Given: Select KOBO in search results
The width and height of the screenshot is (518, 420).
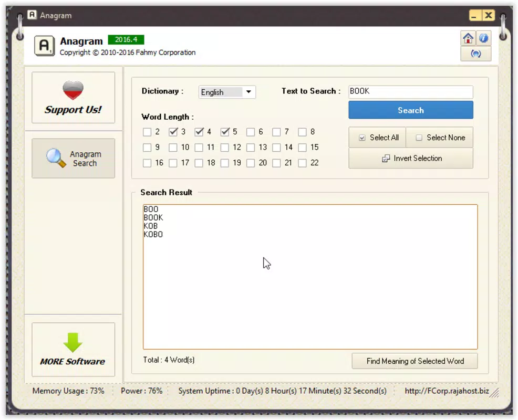Looking at the screenshot, I should [x=153, y=235].
